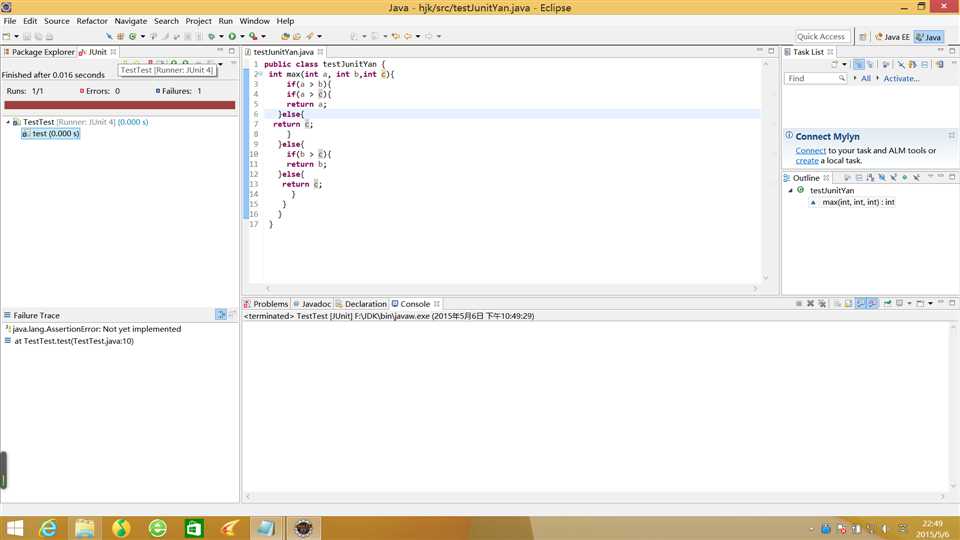Switch to the Java EE perspective
960x540 pixels.
[893, 37]
